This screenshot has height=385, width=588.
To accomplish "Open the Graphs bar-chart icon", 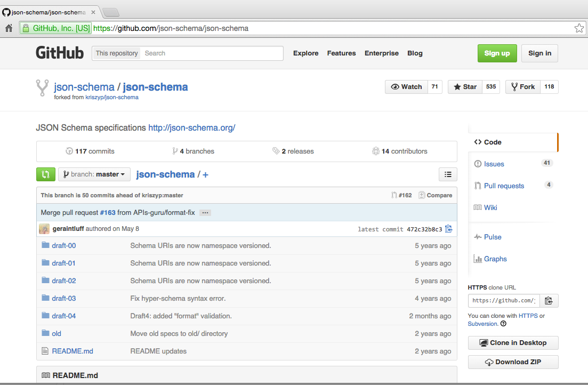I will click(479, 259).
